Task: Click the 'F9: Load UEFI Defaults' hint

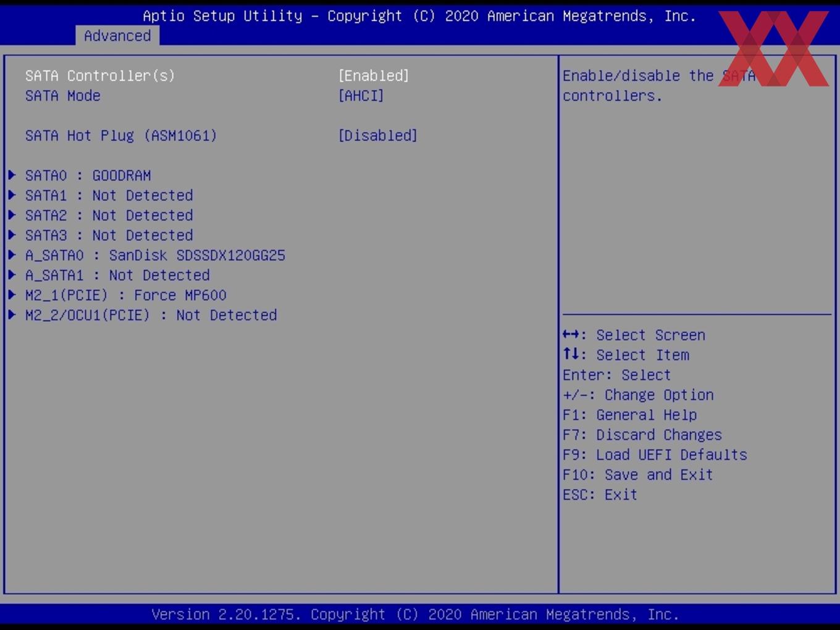Action: point(655,455)
